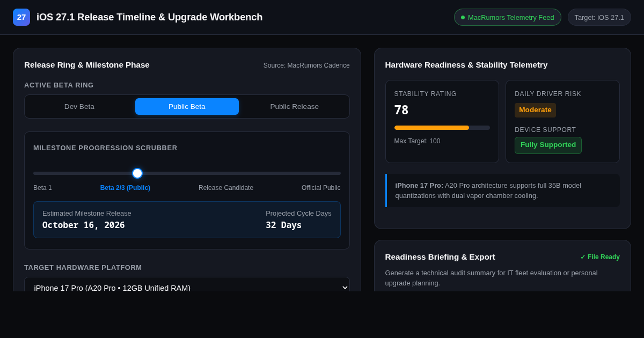Click the Release Ring & Milestone Phase heading
The image size is (644, 338).
point(87,65)
